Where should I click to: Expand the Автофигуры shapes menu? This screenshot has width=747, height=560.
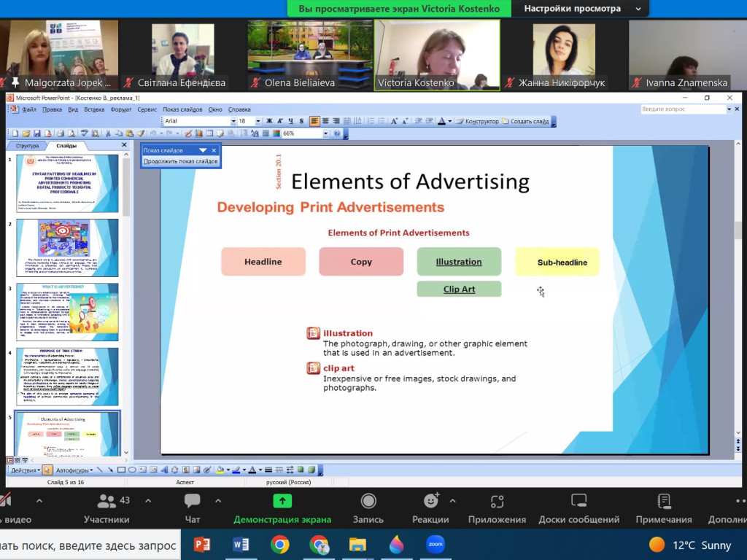click(x=74, y=470)
